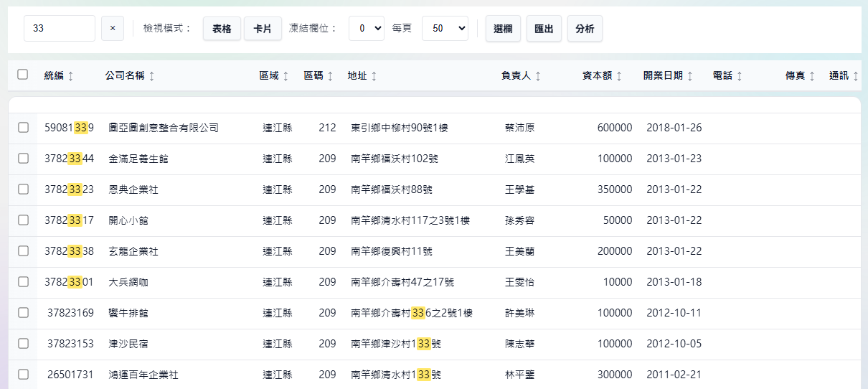Toggle the select-all checkbox in header

coord(23,75)
